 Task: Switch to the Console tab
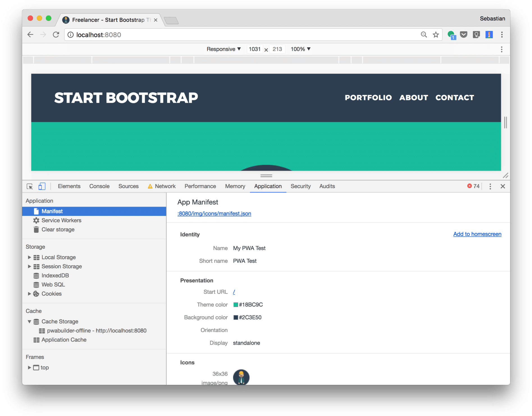tap(99, 186)
